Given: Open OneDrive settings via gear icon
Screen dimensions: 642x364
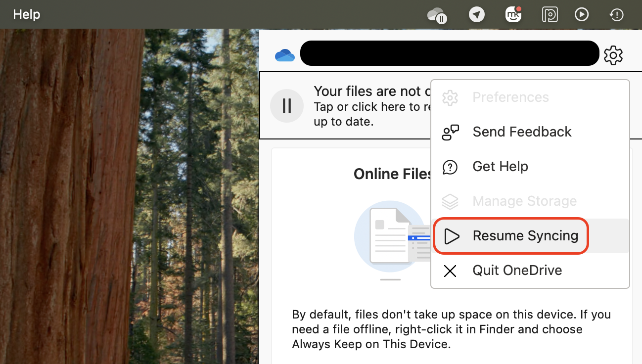Looking at the screenshot, I should [613, 55].
